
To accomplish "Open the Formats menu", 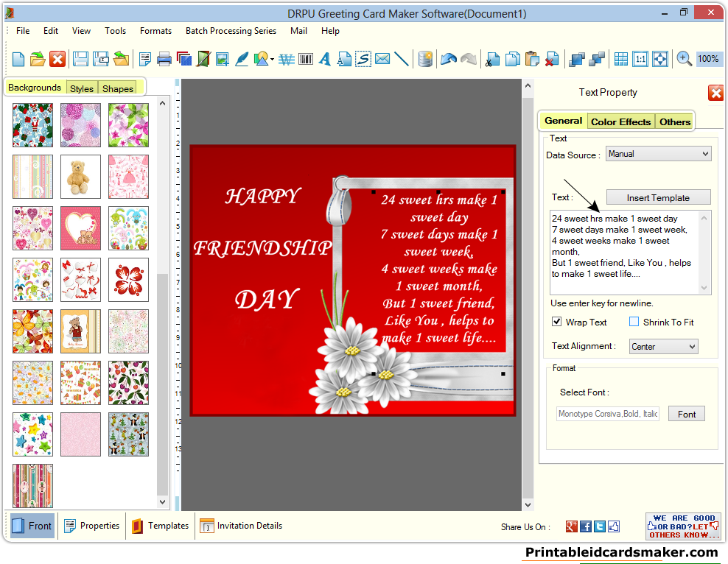I will click(x=155, y=31).
